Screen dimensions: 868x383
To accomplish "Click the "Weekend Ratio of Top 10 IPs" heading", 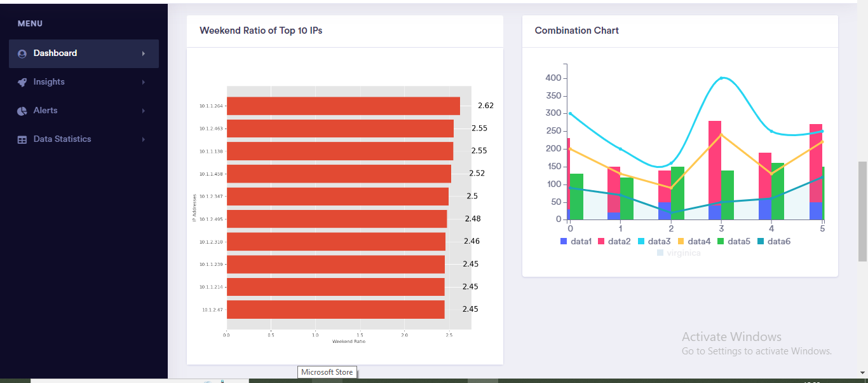I will coord(261,31).
